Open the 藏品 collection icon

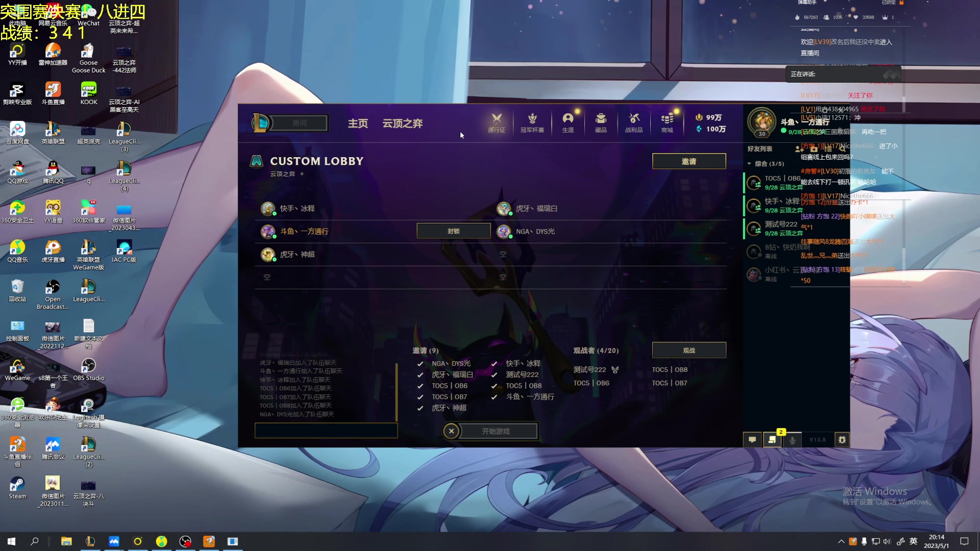click(x=601, y=122)
